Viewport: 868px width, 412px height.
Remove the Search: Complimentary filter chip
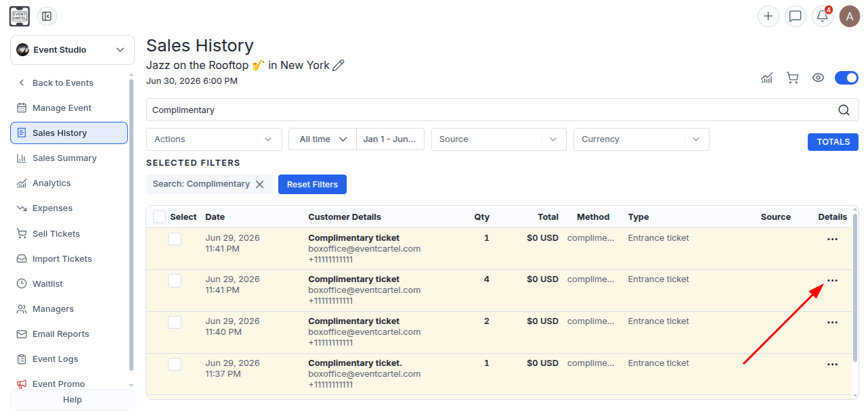coord(259,184)
